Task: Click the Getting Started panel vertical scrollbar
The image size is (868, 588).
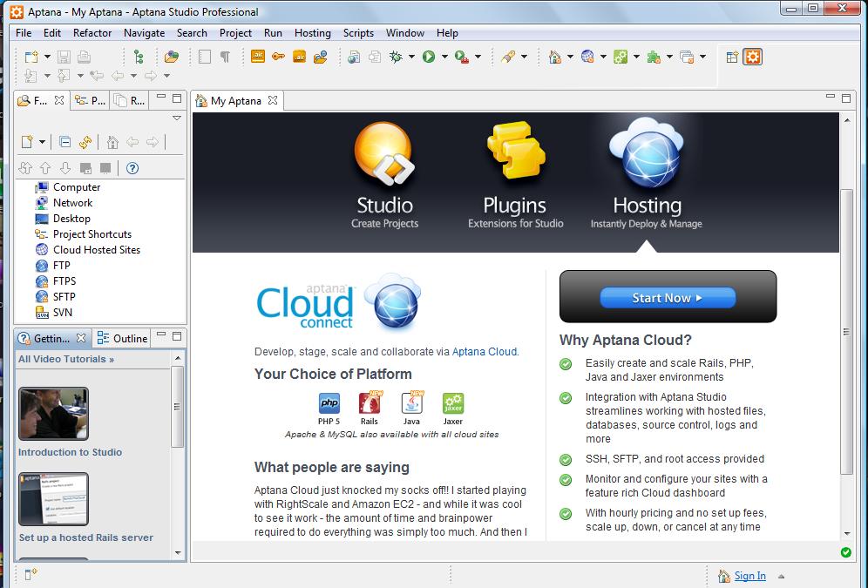Action: (x=177, y=407)
